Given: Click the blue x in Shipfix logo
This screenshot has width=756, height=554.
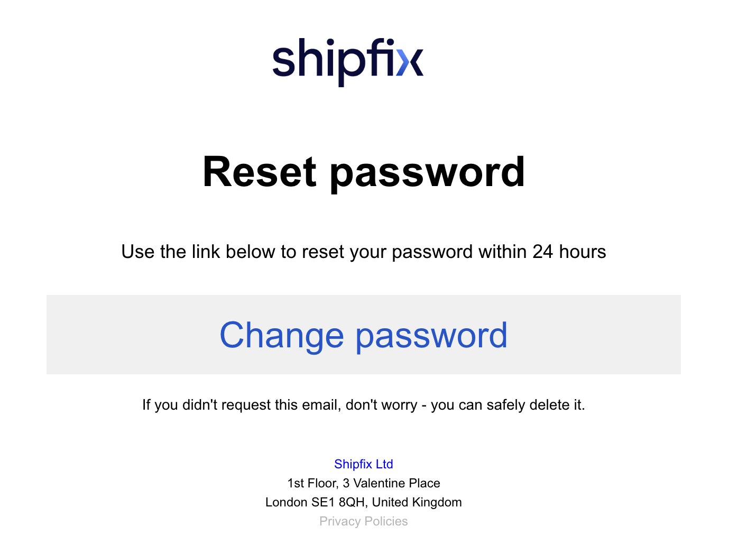Looking at the screenshot, I should 410,63.
